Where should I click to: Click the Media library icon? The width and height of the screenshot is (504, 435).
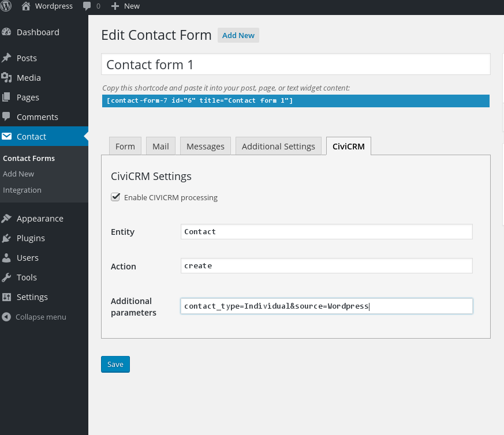(x=6, y=77)
